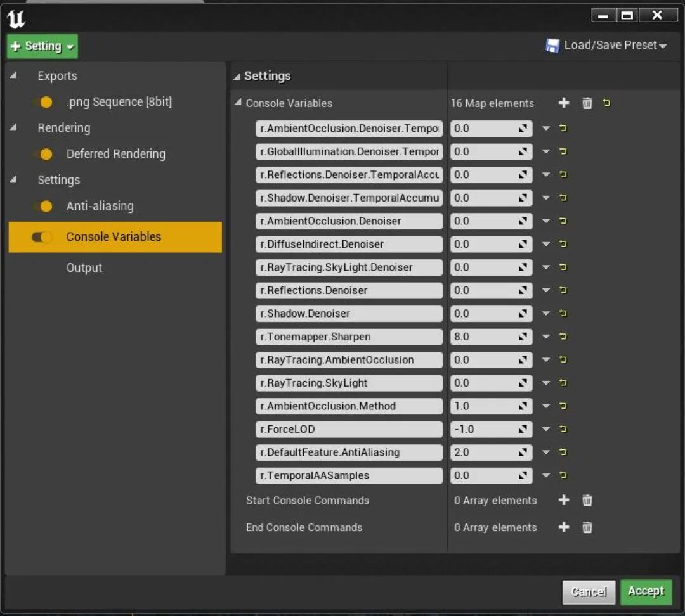Toggle the Deferred Rendering switch
The width and height of the screenshot is (685, 616).
coord(43,154)
